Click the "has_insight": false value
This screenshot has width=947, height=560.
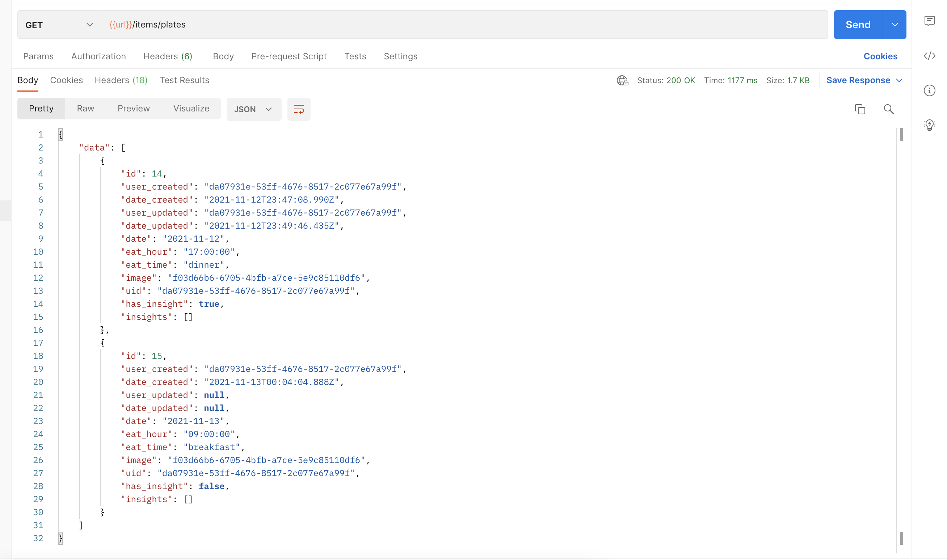coord(211,487)
